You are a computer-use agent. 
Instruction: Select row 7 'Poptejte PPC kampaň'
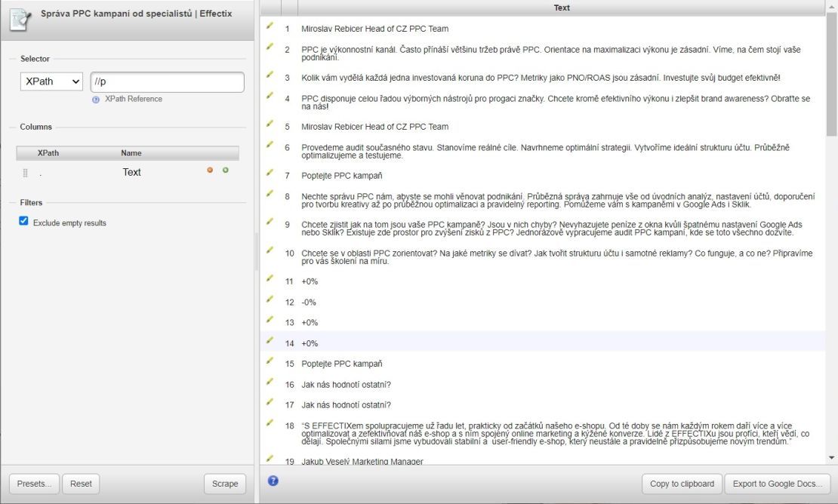pos(341,176)
